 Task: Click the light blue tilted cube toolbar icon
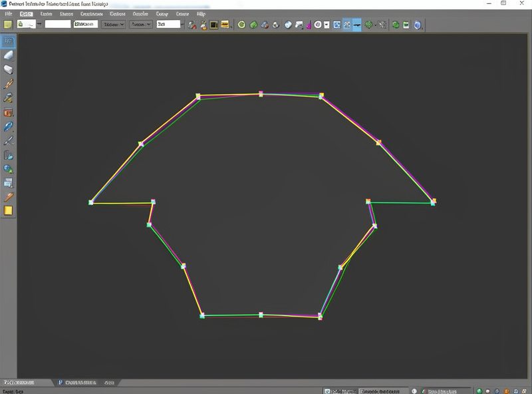[x=288, y=25]
